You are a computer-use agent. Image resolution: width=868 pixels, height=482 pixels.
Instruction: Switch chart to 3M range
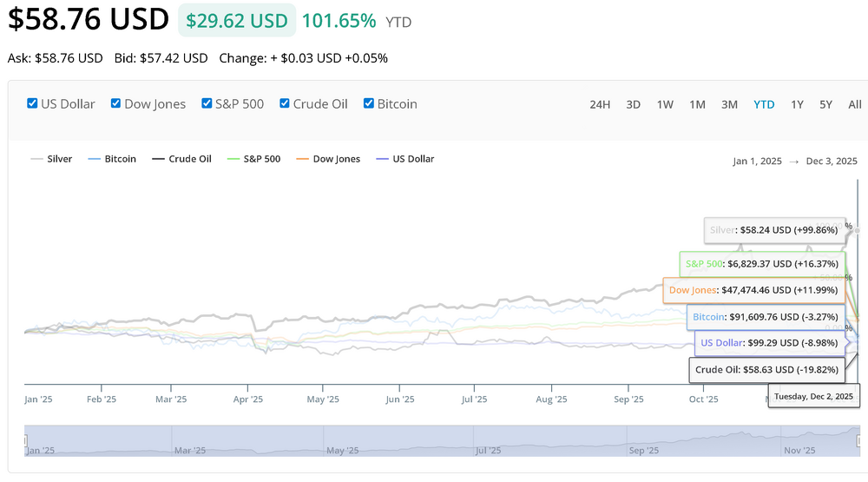(x=729, y=104)
